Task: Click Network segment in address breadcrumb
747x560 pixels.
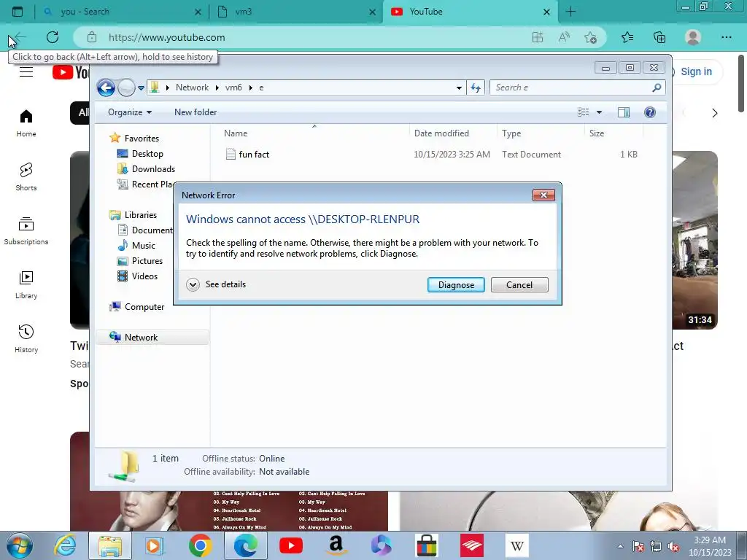Action: click(192, 87)
